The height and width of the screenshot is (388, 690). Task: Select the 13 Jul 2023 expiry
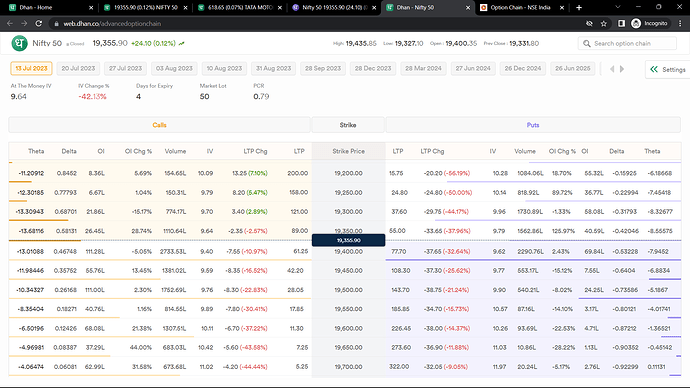[31, 69]
